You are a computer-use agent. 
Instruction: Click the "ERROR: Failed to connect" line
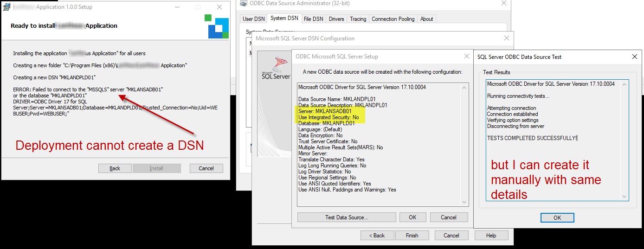coord(88,89)
